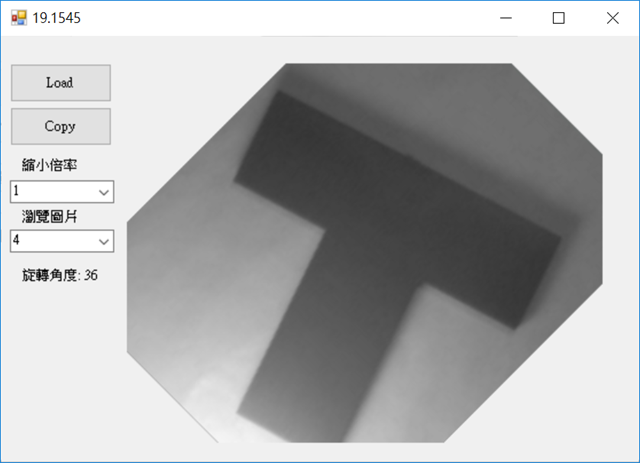
Task: Maximize the 19.1545 window
Action: (559, 18)
